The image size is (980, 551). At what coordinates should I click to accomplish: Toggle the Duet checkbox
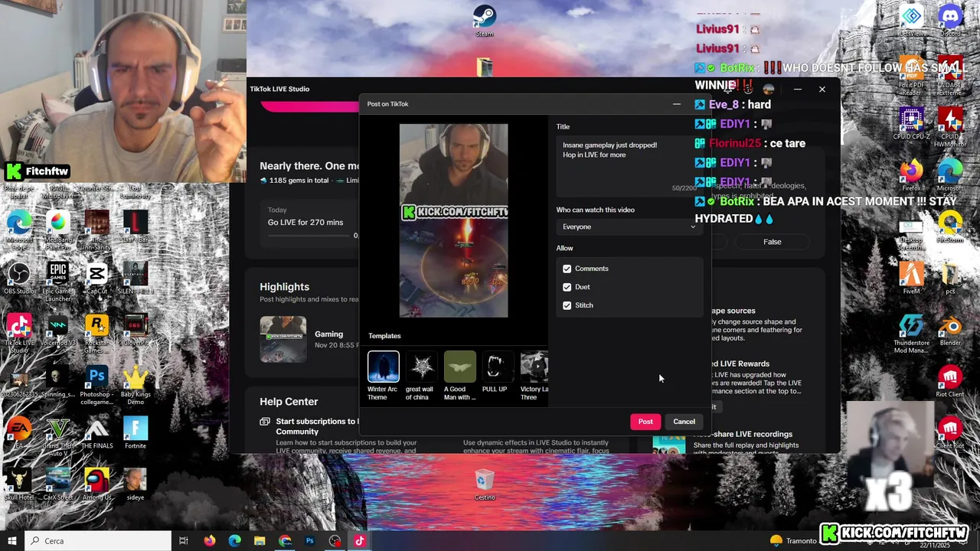pos(567,287)
